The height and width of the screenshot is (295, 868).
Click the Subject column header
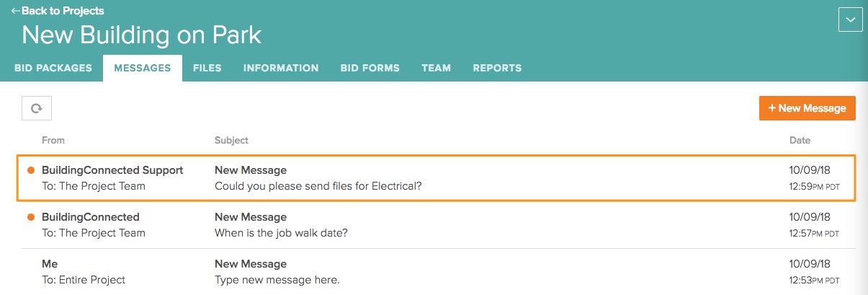point(231,140)
